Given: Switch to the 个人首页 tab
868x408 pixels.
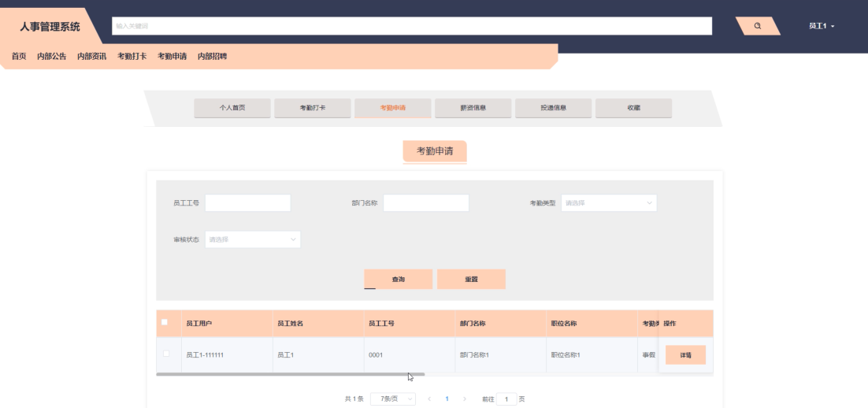Looking at the screenshot, I should tap(232, 108).
